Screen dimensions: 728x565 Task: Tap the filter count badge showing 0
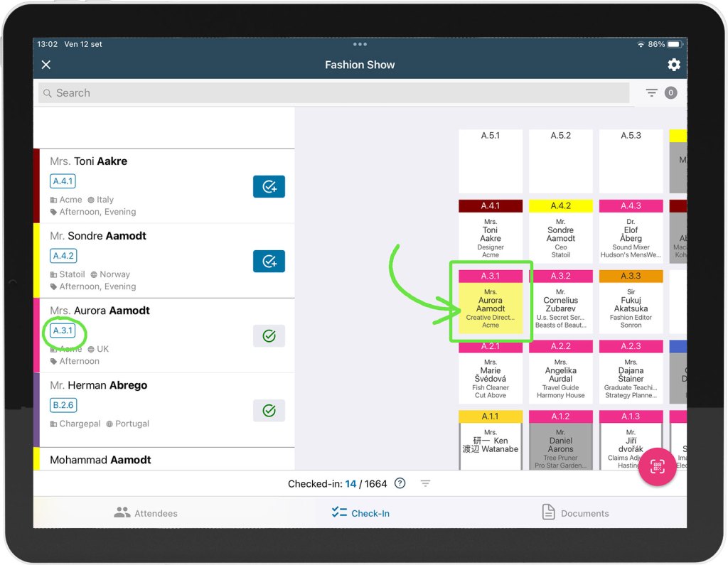click(x=670, y=93)
